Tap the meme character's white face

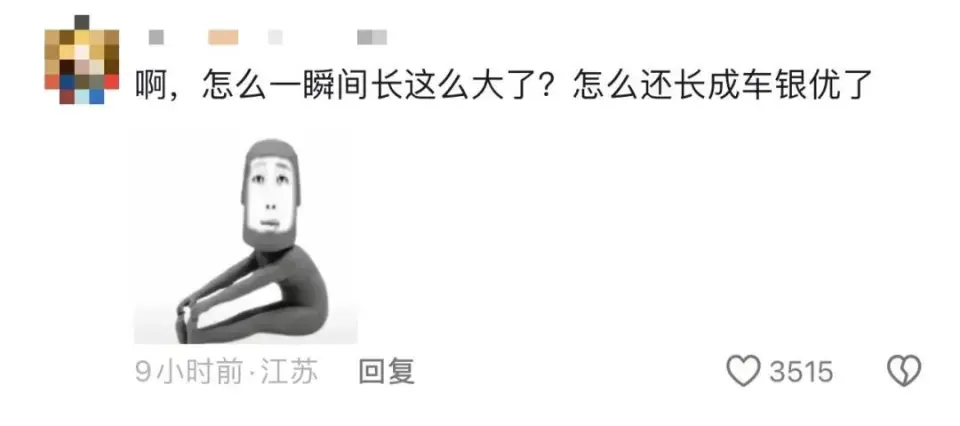click(x=269, y=195)
